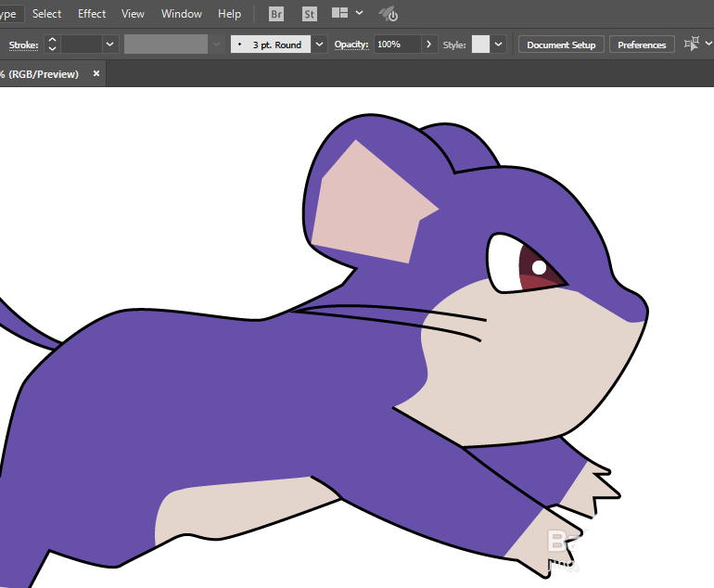Click the graphic Style swatch
Viewport: 714px width, 588px height.
click(x=480, y=45)
